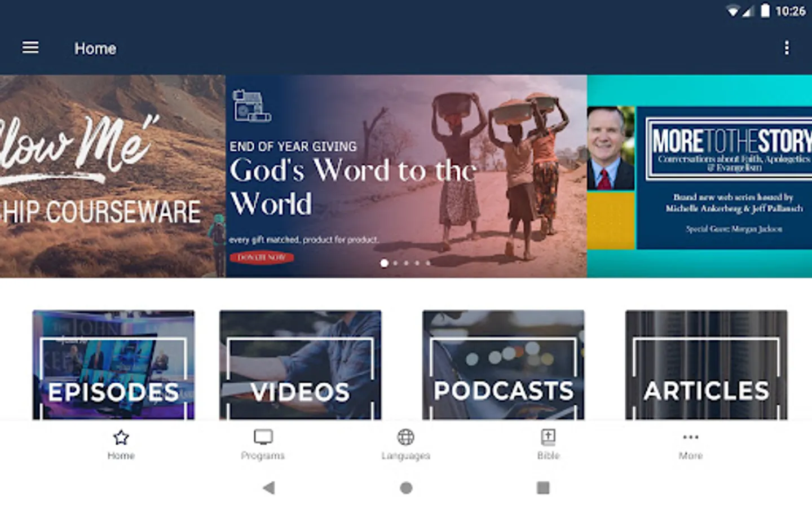Tap the Programs TV icon
This screenshot has height=508, width=812.
[x=263, y=437]
